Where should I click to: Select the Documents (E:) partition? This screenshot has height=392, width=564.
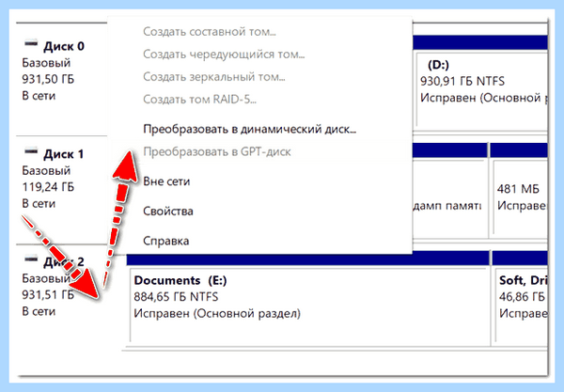coord(309,306)
